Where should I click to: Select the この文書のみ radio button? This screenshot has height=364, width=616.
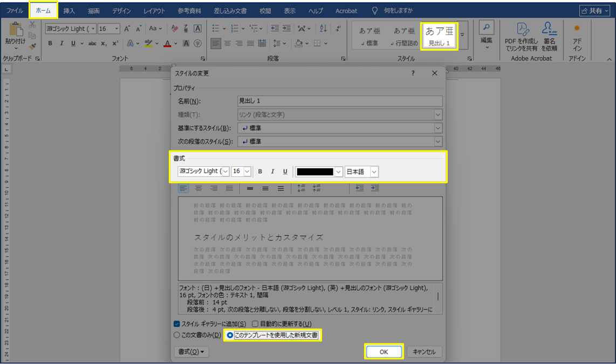[x=177, y=335]
